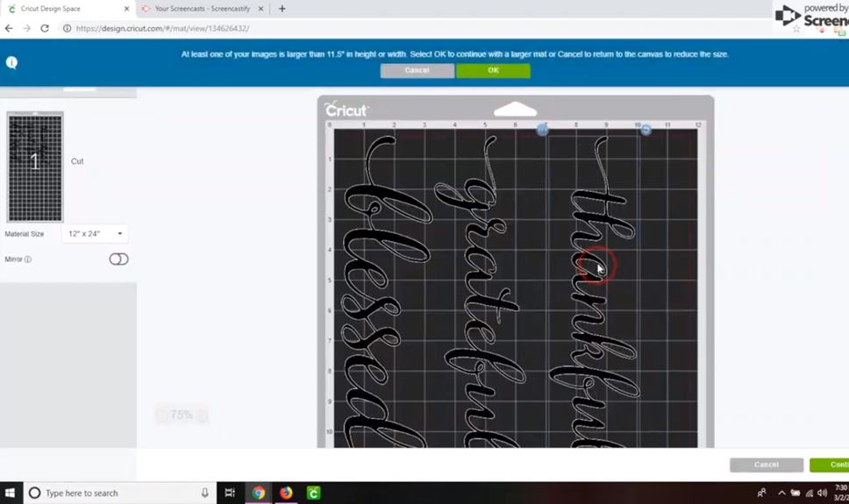Click the address bar URL field

tap(162, 28)
